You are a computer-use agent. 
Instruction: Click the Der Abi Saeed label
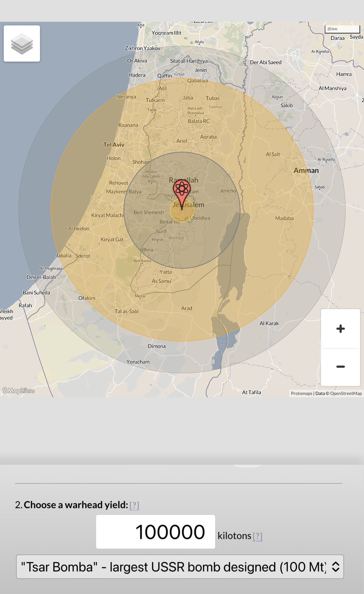[266, 62]
